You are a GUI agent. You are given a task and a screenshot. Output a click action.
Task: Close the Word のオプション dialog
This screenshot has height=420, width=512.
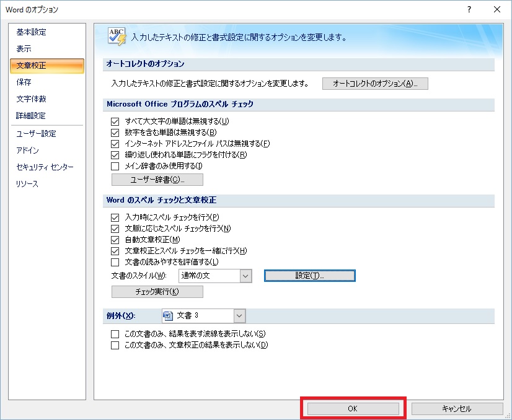pyautogui.click(x=497, y=9)
